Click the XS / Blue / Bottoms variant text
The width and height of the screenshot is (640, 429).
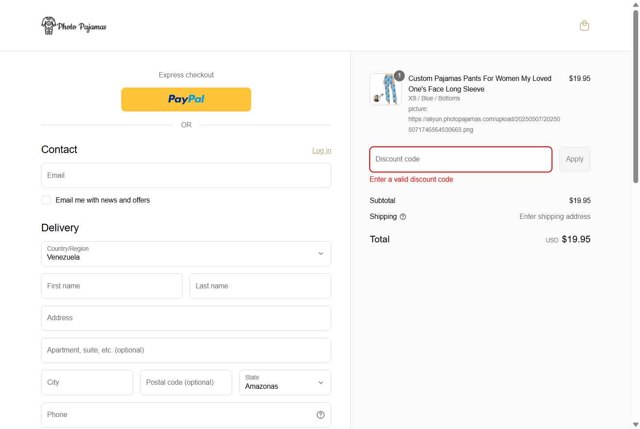434,98
